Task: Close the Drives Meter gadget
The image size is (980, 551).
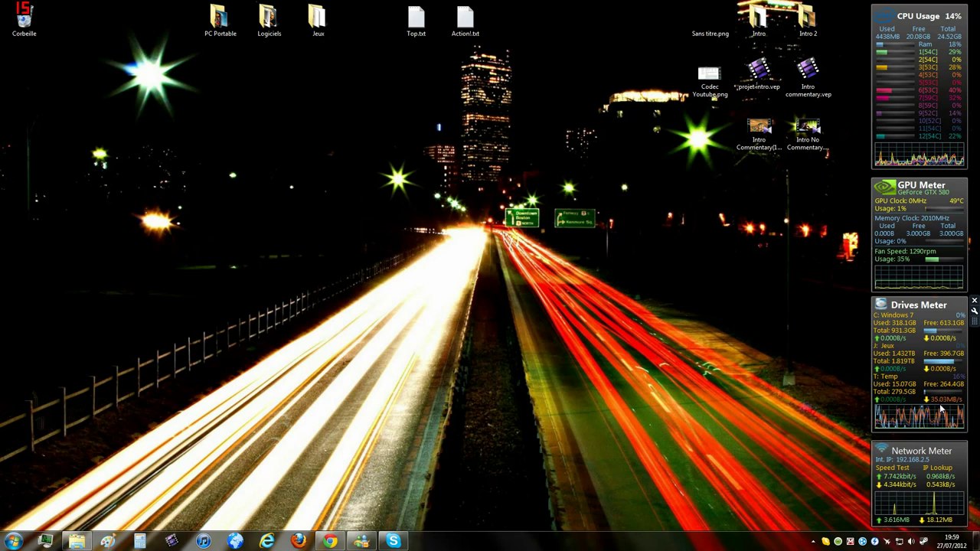Action: tap(974, 302)
